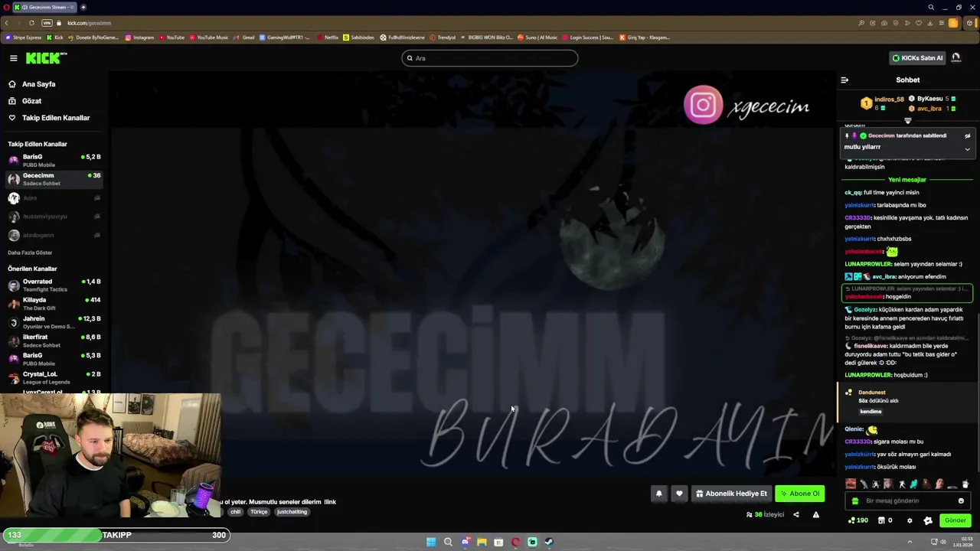
Task: Open the Kick hamburger sidebar menu
Action: pyautogui.click(x=13, y=58)
